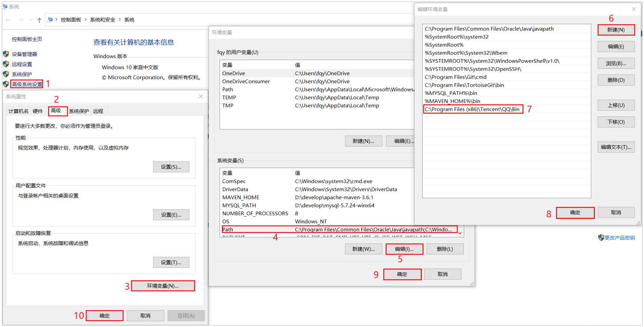Screen dimensions: 644x327
Task: Click 新建(W) under system variables
Action: (364, 249)
